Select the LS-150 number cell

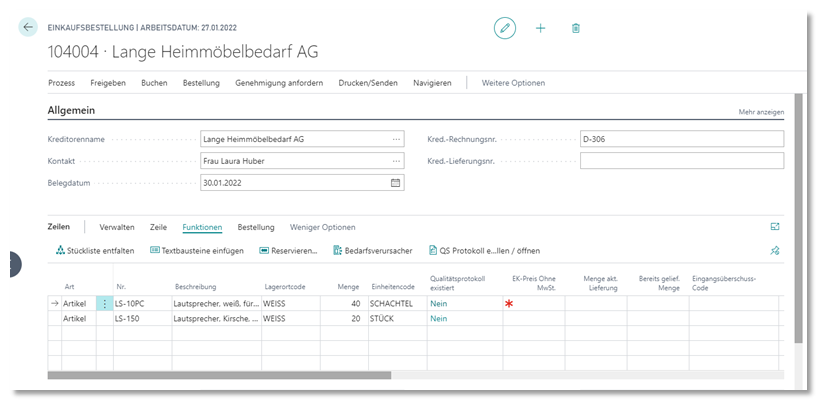142,318
